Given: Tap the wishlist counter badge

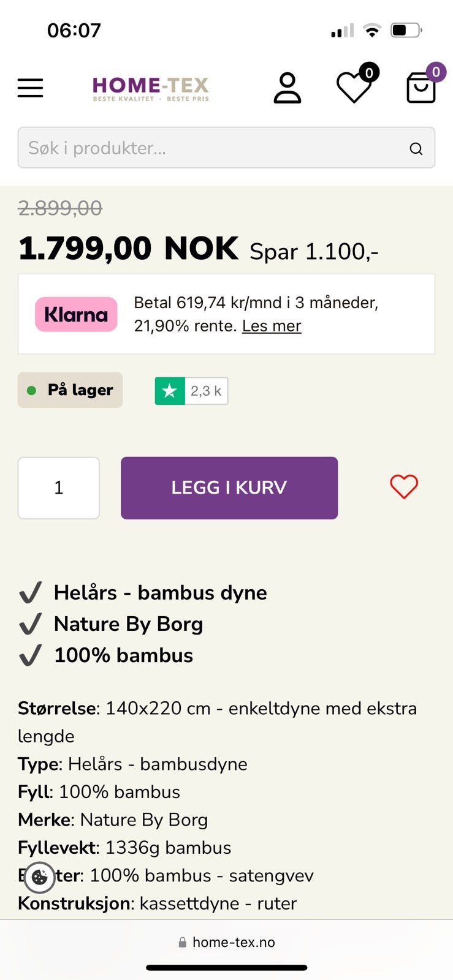Looking at the screenshot, I should 369,73.
